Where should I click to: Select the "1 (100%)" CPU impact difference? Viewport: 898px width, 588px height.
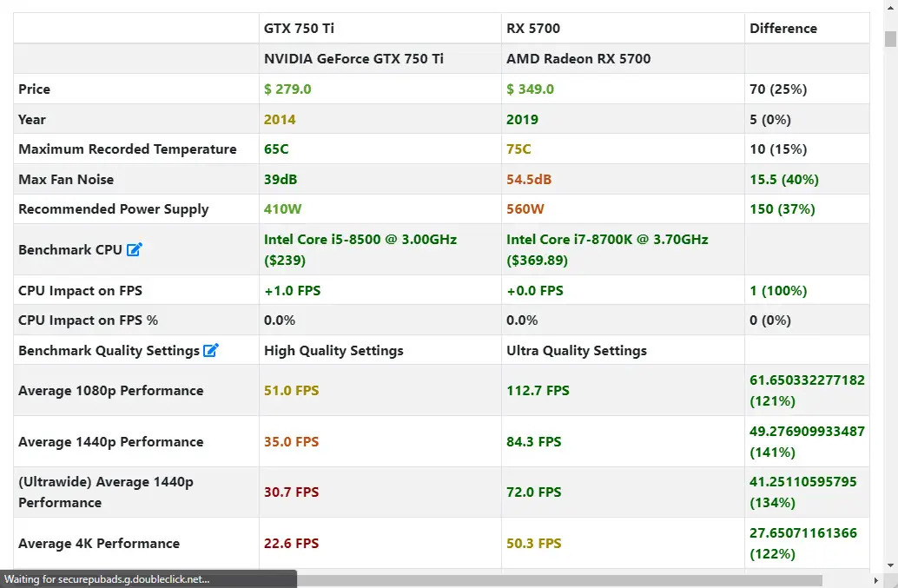778,290
